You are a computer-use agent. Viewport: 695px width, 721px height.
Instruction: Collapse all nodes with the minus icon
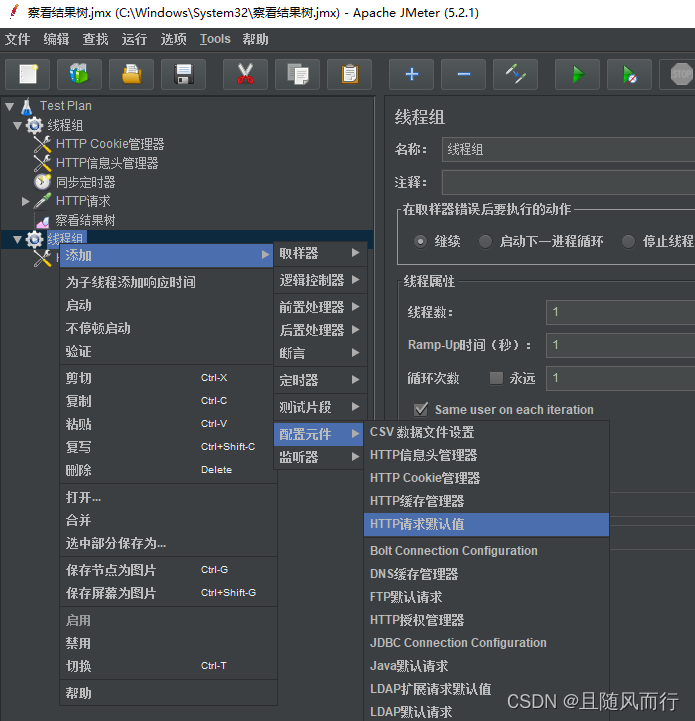tap(464, 74)
